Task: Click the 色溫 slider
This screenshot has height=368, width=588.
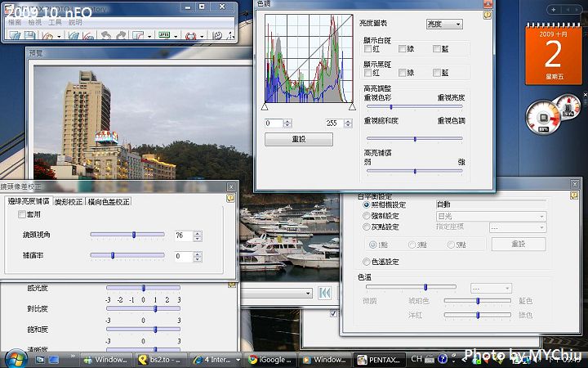Action: click(411, 287)
